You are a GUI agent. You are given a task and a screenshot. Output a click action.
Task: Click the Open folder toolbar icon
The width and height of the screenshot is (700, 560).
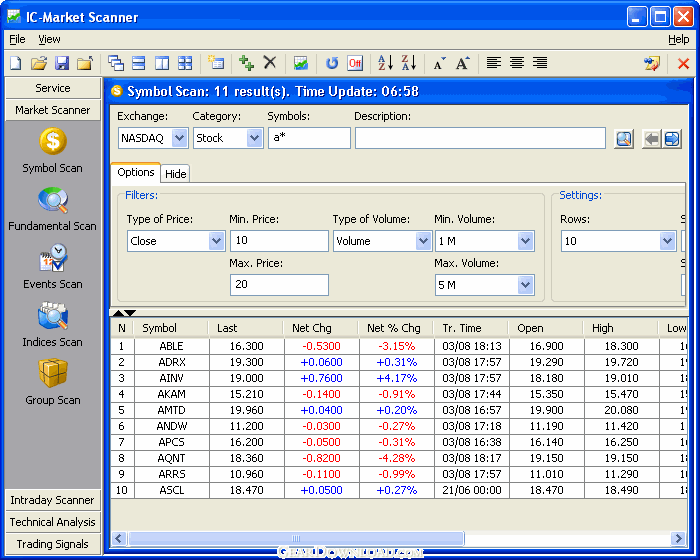[x=39, y=63]
